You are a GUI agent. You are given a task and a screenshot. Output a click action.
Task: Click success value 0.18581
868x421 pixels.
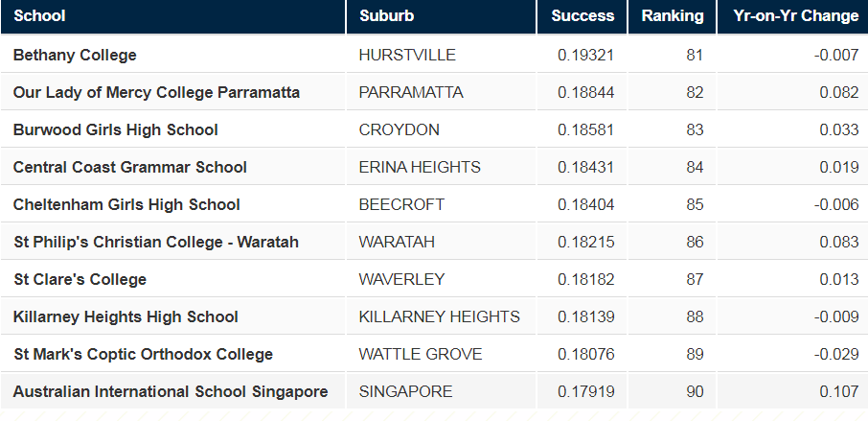[585, 129]
